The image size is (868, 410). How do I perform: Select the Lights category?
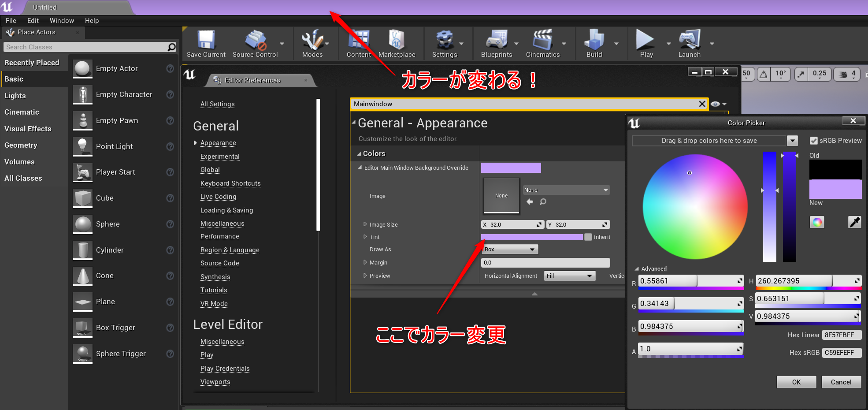[15, 96]
